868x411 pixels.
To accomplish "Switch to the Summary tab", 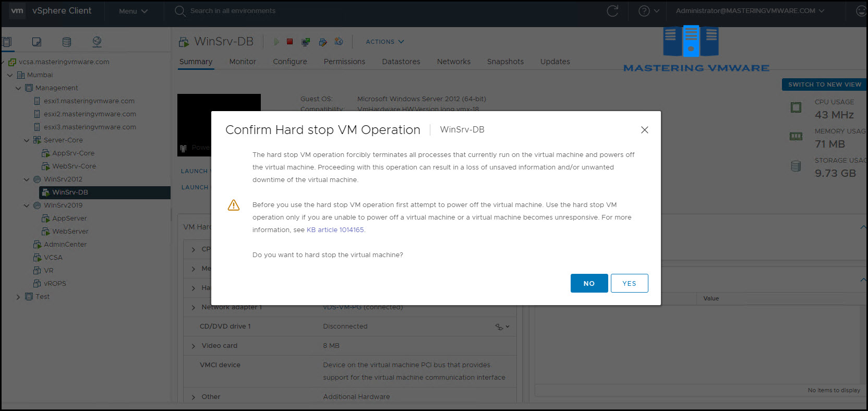I will point(196,62).
